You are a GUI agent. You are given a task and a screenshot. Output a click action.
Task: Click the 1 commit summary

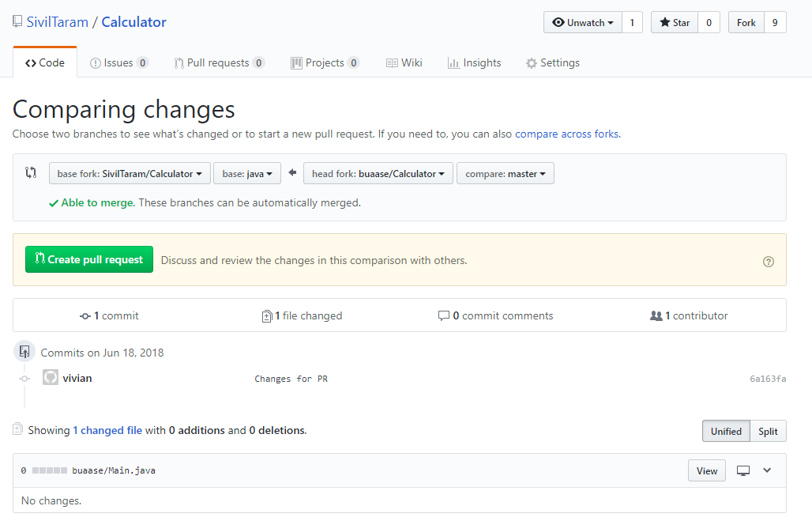(109, 315)
